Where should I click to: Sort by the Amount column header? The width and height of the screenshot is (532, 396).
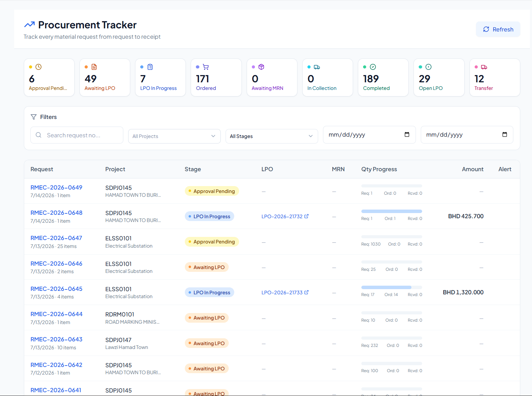click(x=473, y=169)
